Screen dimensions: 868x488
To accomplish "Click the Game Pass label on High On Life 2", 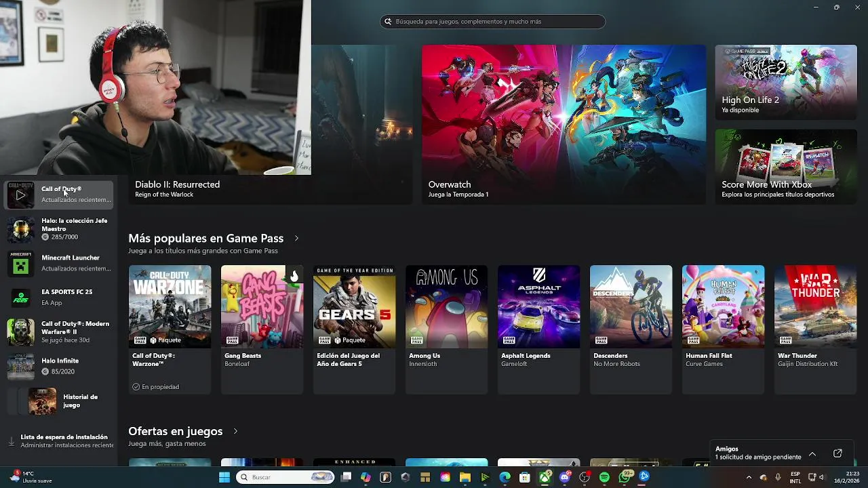I will pyautogui.click(x=747, y=52).
